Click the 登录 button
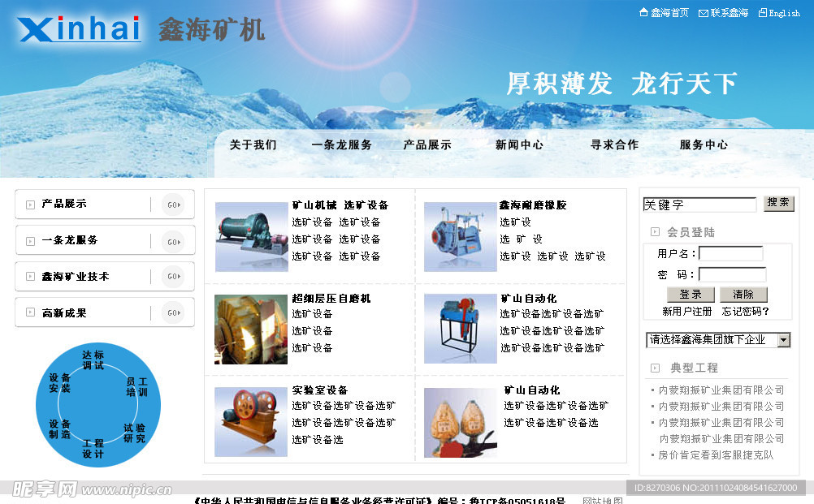The height and width of the screenshot is (504, 814). [691, 295]
